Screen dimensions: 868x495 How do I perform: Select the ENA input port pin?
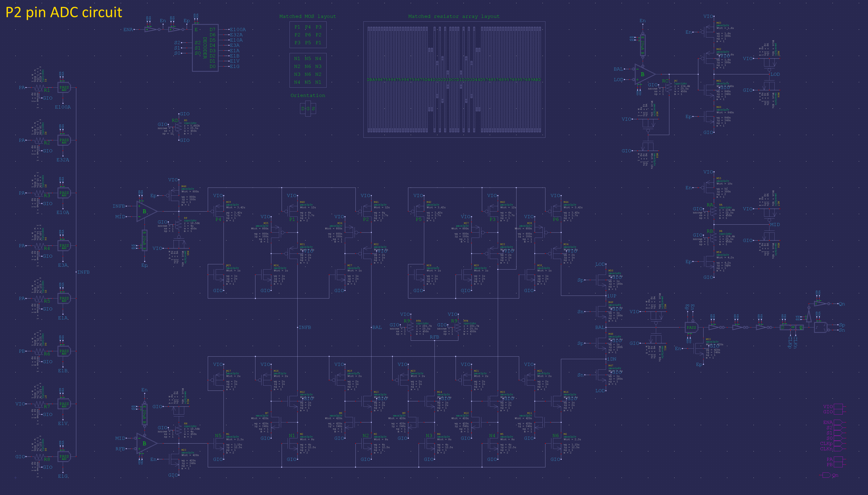pyautogui.click(x=838, y=422)
